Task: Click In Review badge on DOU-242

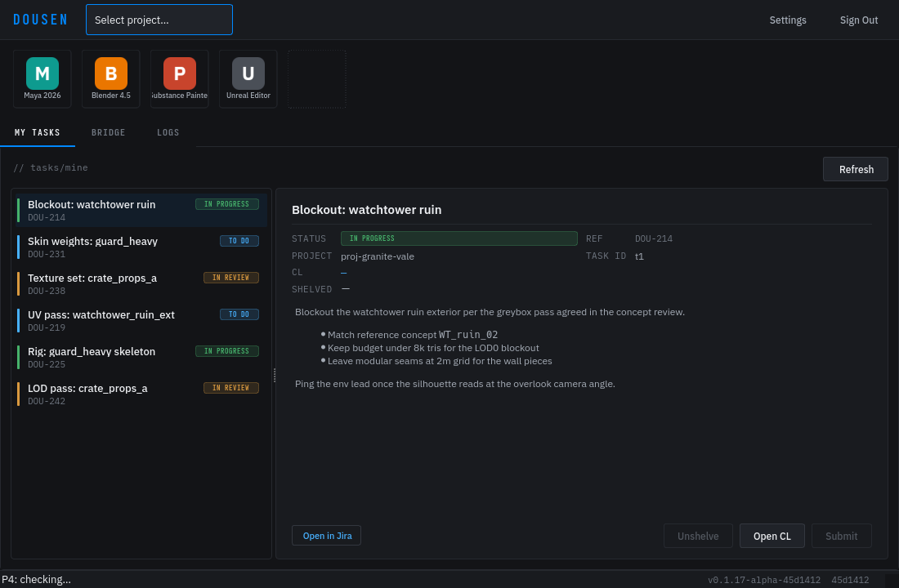Action: tap(231, 387)
